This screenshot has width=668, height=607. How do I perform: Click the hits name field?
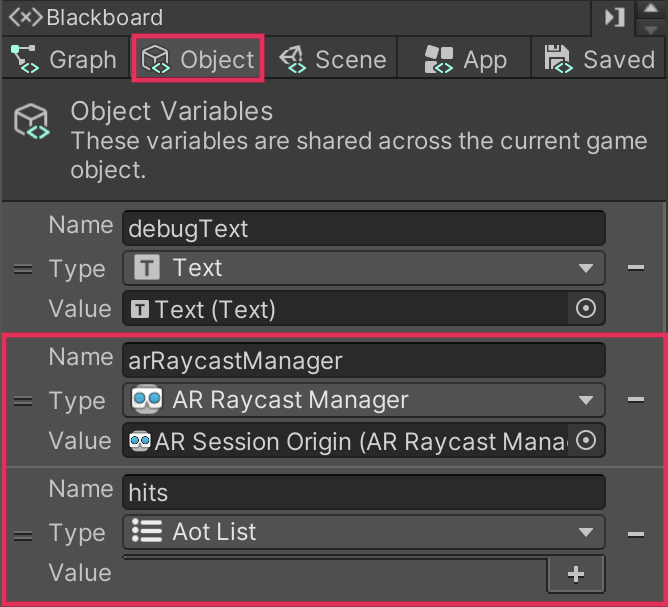pyautogui.click(x=364, y=492)
